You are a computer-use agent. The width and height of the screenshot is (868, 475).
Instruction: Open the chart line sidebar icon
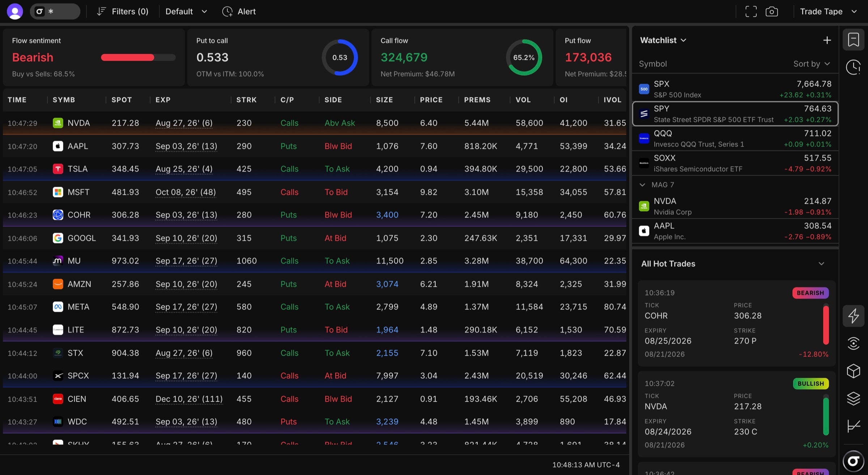[853, 426]
